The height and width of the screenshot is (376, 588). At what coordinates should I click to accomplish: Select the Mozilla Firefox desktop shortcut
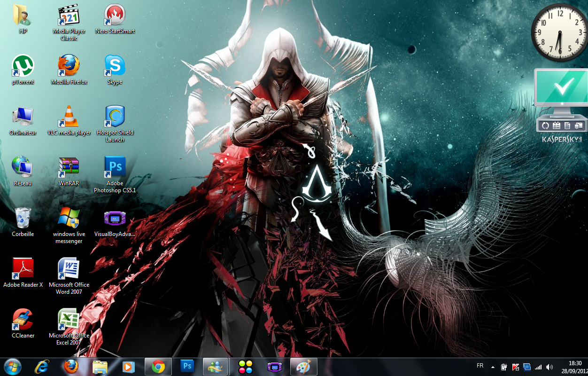tap(69, 70)
